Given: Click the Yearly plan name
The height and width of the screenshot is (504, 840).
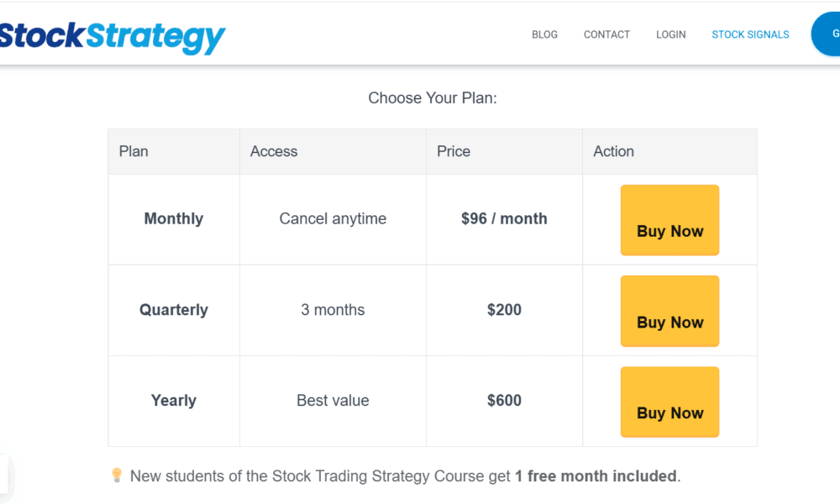Looking at the screenshot, I should coord(174,401).
